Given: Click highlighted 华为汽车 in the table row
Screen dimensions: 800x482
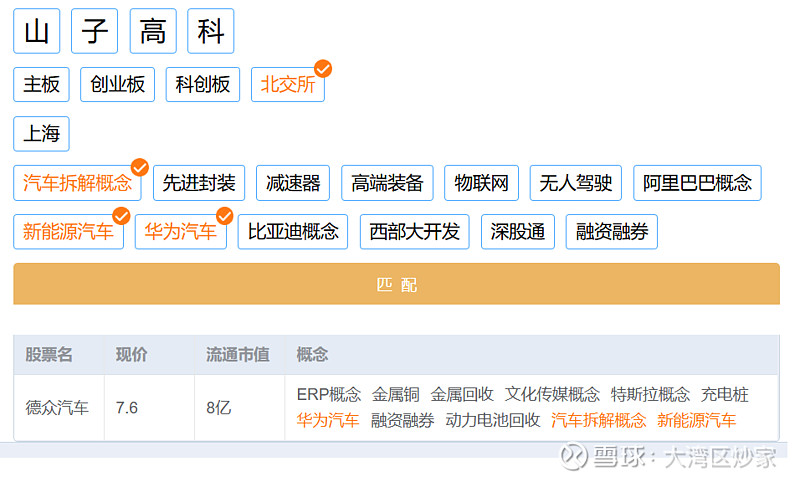Looking at the screenshot, I should point(328,421).
